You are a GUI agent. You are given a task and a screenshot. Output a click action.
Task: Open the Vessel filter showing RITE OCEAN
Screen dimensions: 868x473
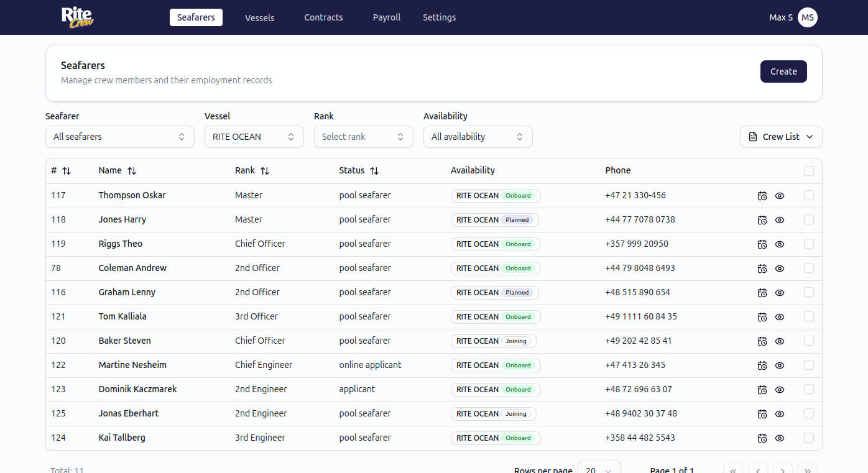(254, 137)
